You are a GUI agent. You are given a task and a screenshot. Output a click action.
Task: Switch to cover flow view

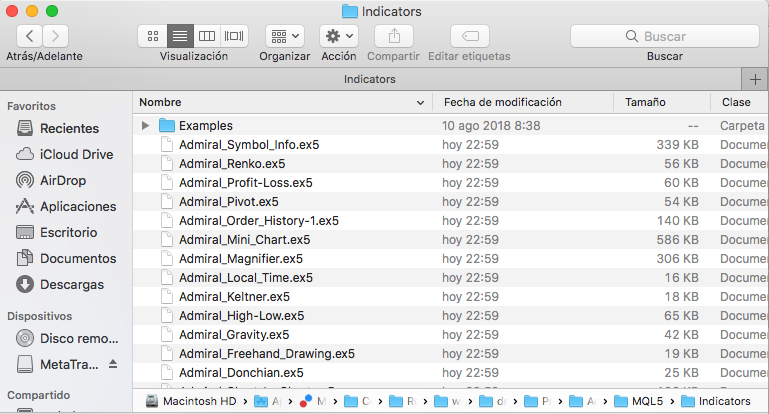click(x=234, y=36)
